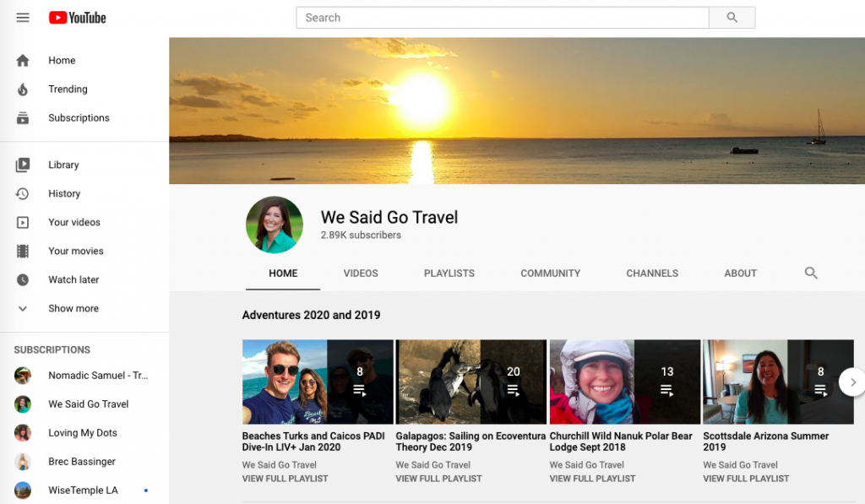This screenshot has width=865, height=504.
Task: Click into the Search input field
Action: [x=503, y=18]
